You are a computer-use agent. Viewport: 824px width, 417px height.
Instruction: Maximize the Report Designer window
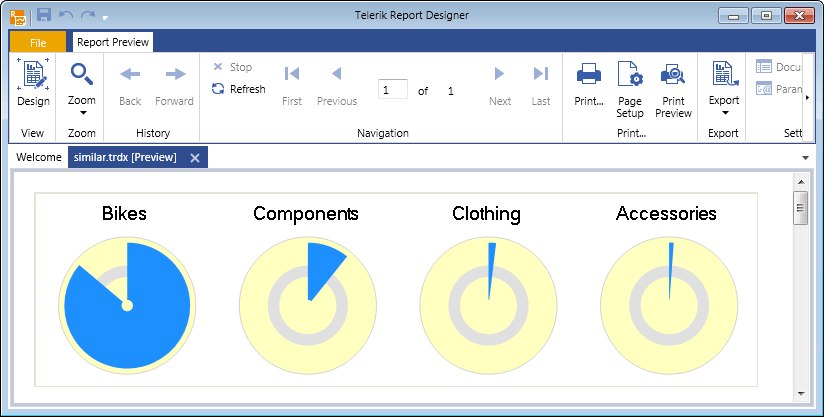766,16
